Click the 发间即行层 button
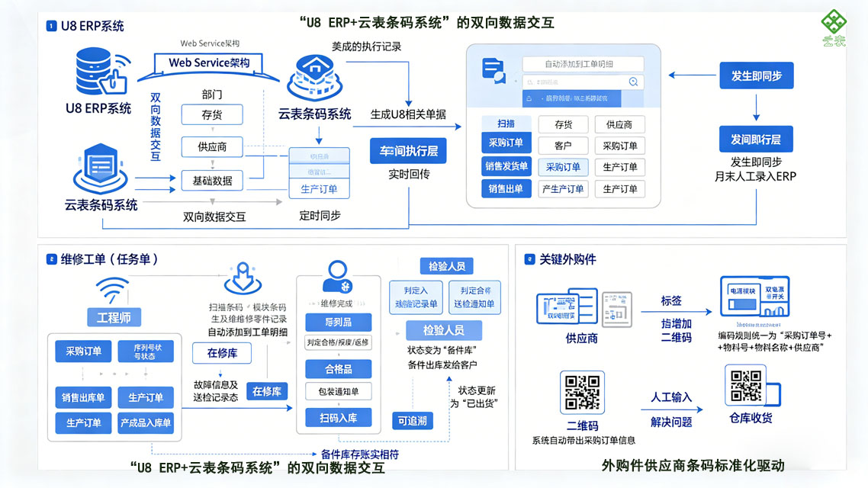This screenshot has height=488, width=868. [x=756, y=140]
